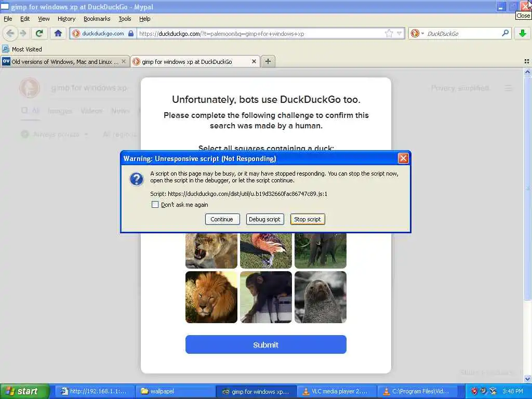Select the male lion image square
The image size is (532, 399).
pyautogui.click(x=211, y=297)
